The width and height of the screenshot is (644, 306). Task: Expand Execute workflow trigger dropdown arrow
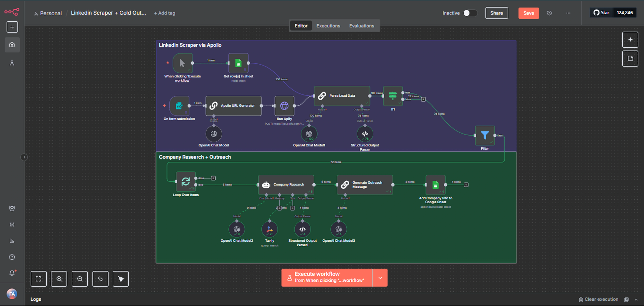[x=380, y=278]
